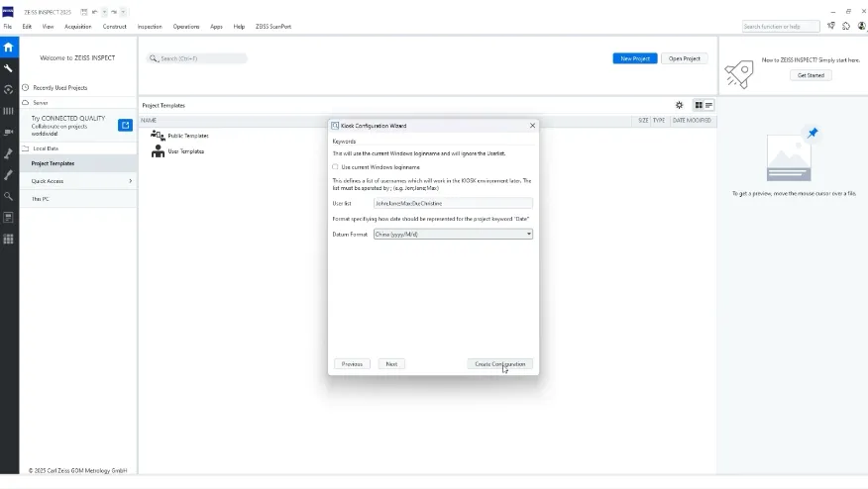The image size is (868, 489).
Task: Open the report page icon in sidebar
Action: pos(8,218)
